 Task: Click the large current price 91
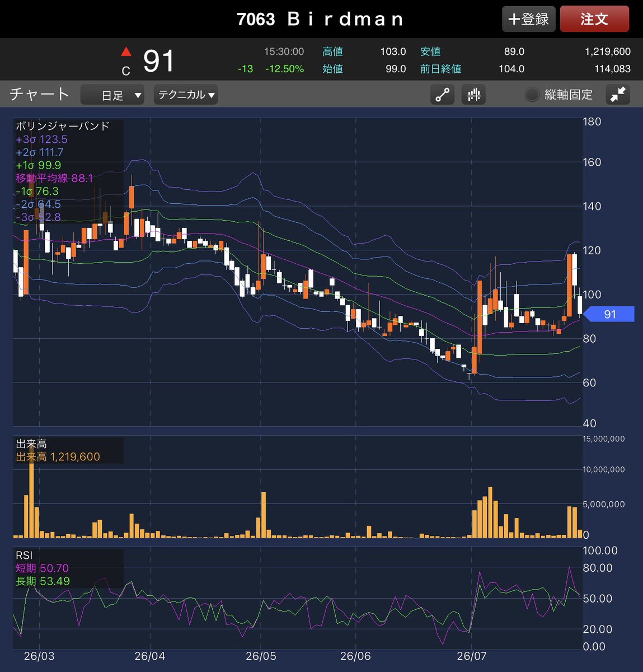click(159, 61)
